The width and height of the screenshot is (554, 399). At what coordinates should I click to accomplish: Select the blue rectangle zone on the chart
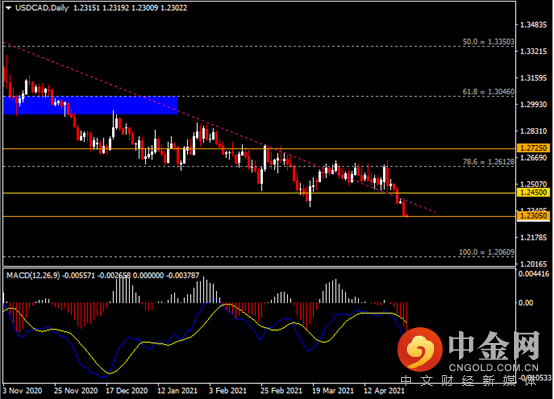click(x=90, y=105)
